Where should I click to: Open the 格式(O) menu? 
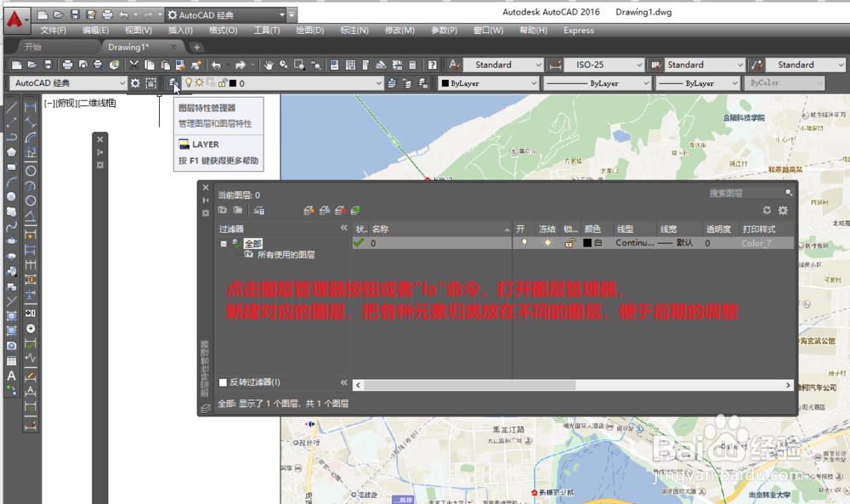[224, 31]
